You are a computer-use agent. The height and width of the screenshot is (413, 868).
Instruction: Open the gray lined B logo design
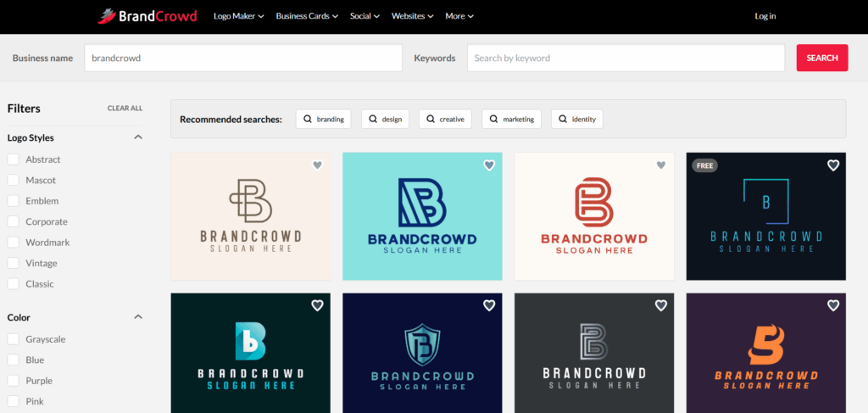click(x=594, y=353)
